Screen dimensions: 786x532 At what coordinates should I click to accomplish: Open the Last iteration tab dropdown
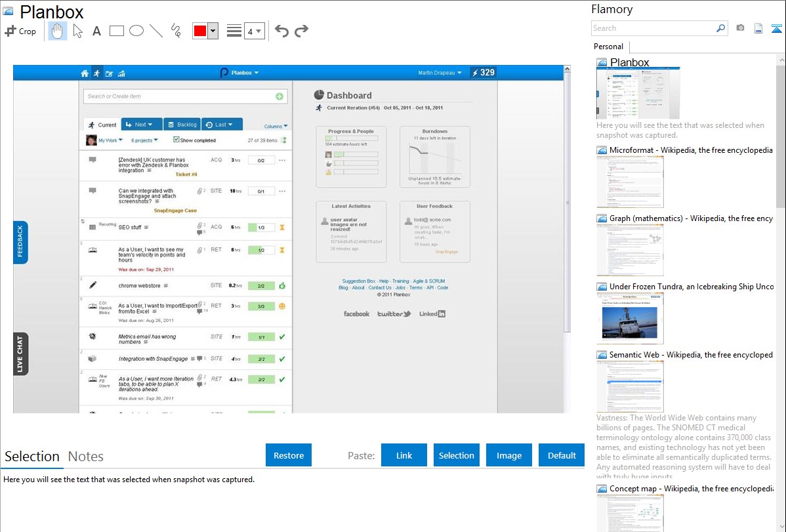pyautogui.click(x=222, y=125)
